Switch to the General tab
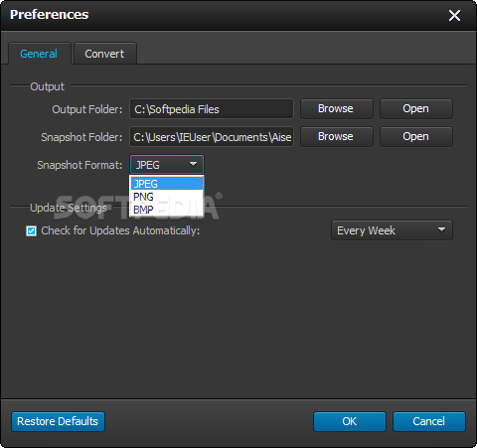 coord(39,54)
